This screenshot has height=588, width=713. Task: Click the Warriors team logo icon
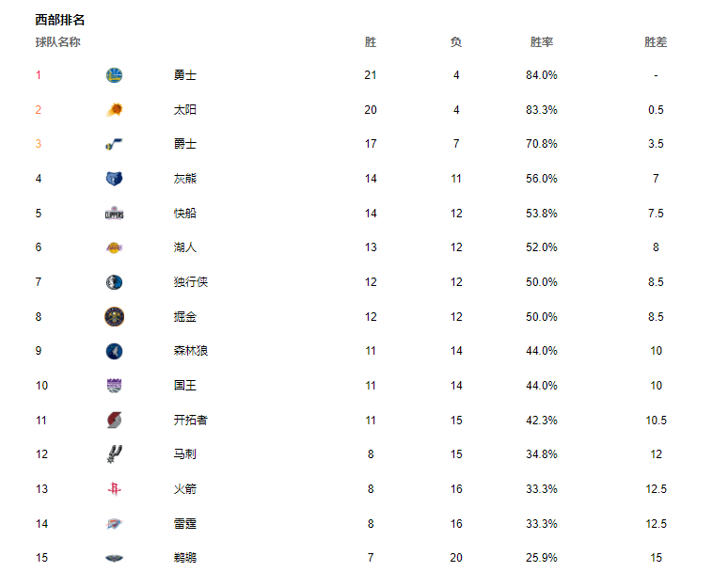click(x=114, y=75)
